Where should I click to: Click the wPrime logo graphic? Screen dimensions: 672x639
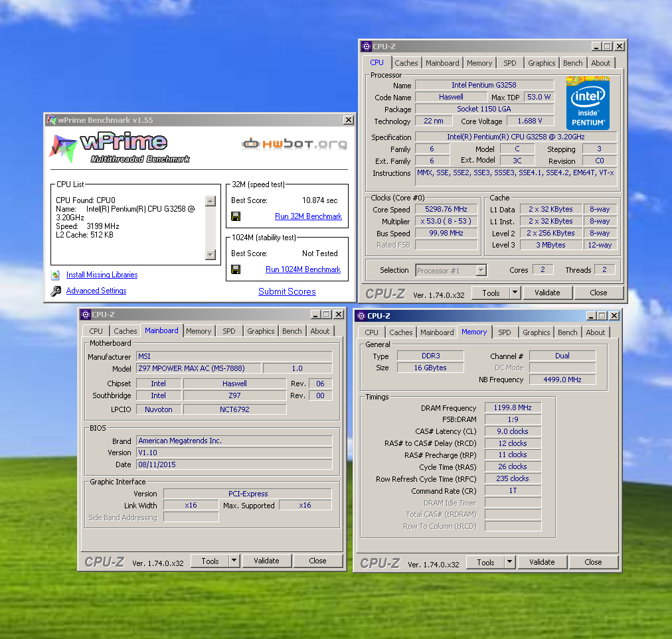coord(120,148)
